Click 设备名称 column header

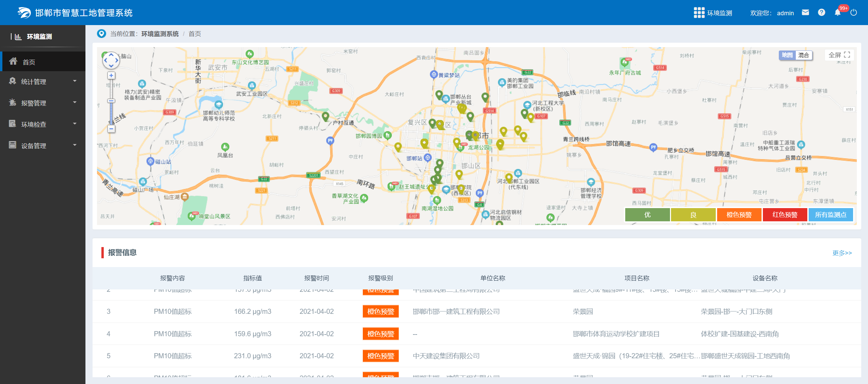[765, 278]
